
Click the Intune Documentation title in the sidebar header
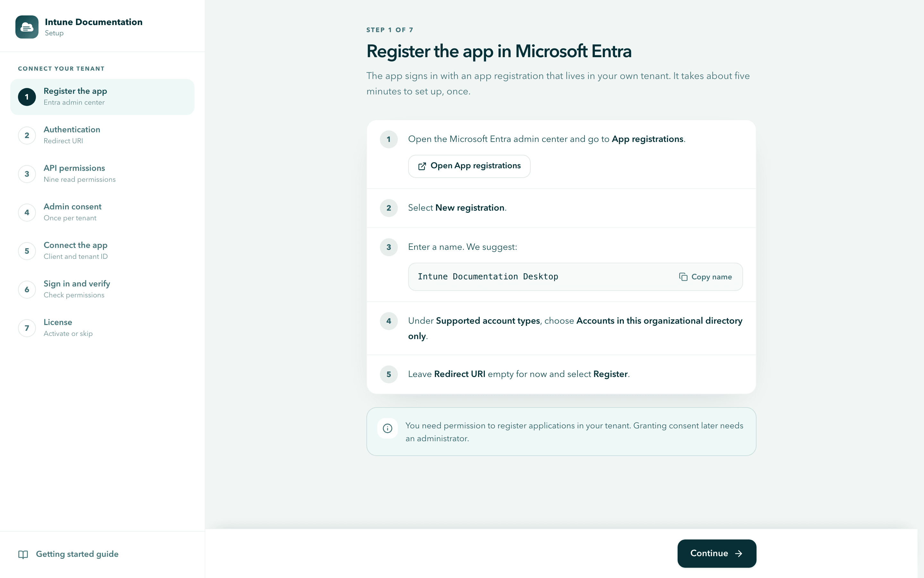pos(94,22)
